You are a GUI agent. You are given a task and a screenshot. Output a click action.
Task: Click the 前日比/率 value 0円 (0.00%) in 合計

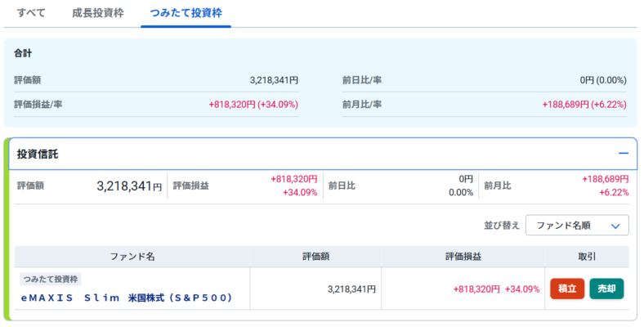603,80
